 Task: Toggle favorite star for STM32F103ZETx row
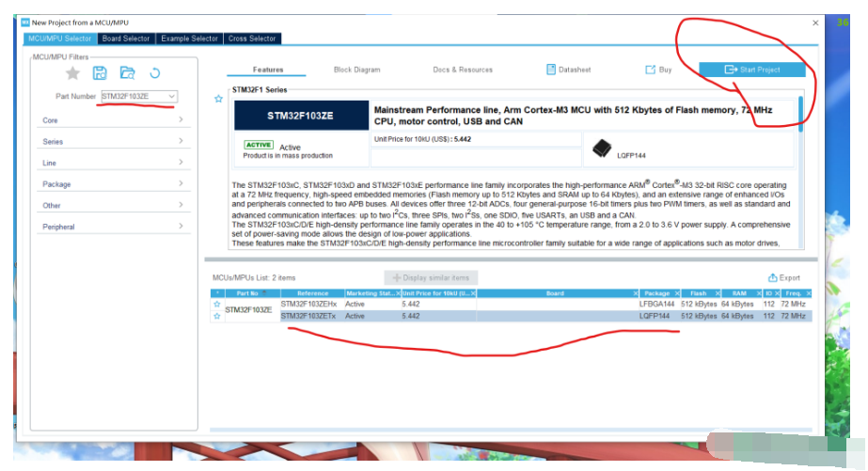click(217, 316)
